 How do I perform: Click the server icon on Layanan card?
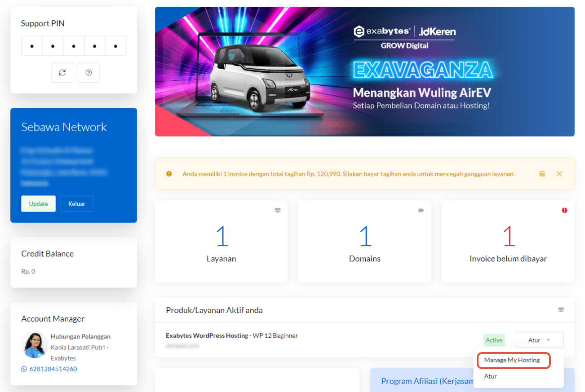point(278,210)
